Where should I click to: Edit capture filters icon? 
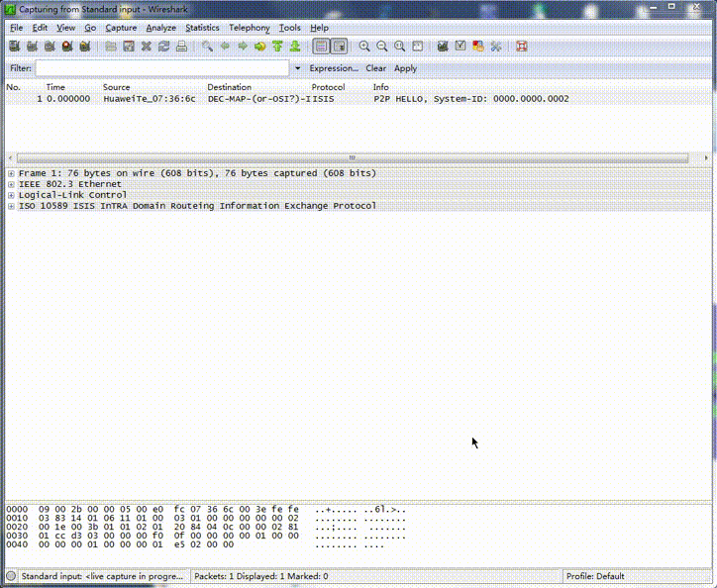[443, 47]
